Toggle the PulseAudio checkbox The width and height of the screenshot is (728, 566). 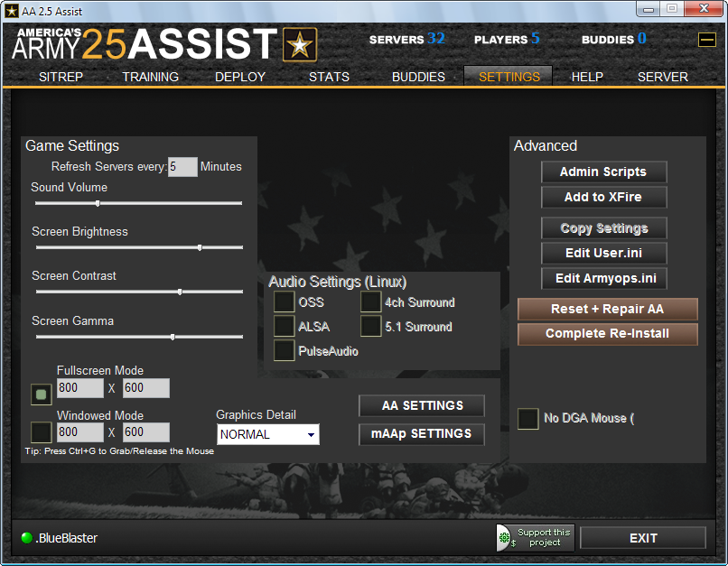click(285, 351)
